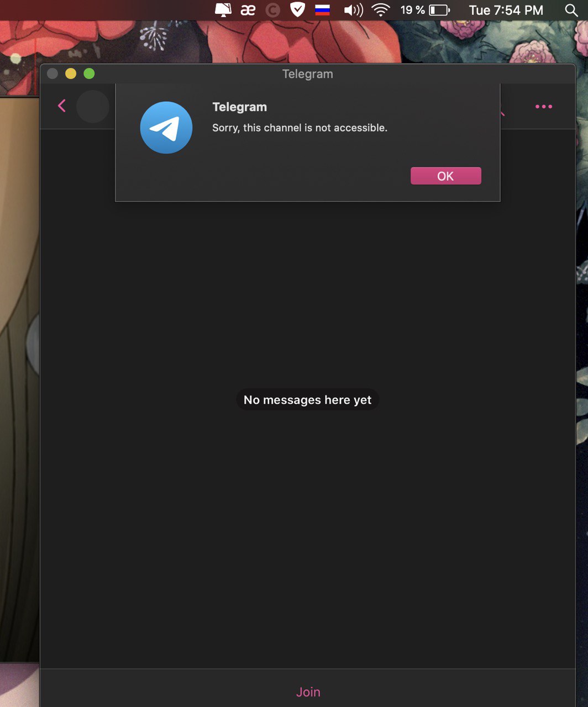Go back using the pink chevron arrow

click(62, 106)
